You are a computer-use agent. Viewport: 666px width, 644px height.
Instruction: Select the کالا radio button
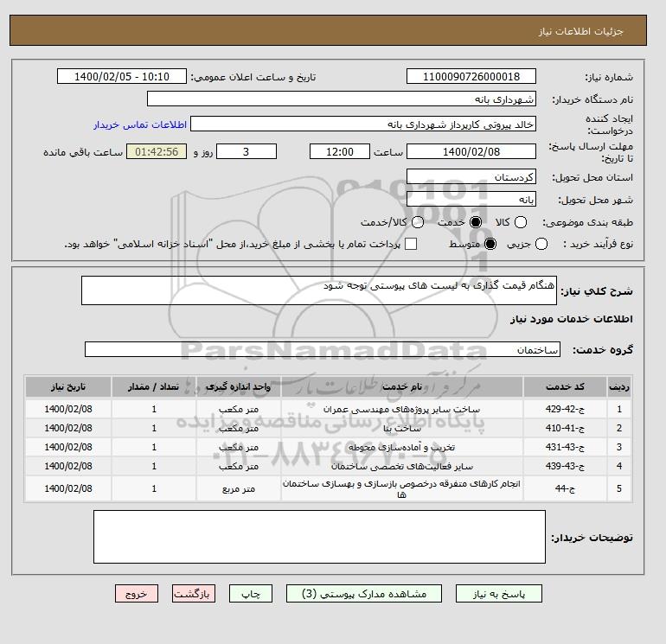point(521,222)
